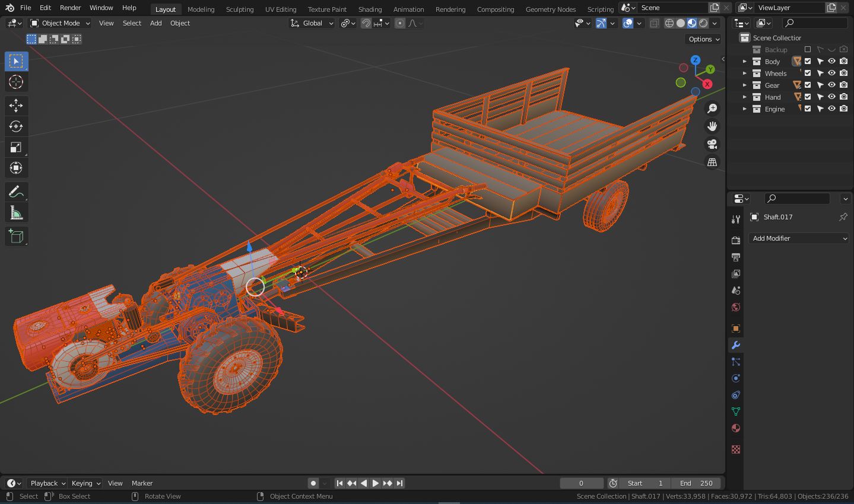854x504 pixels.
Task: Open the Material properties tab
Action: click(x=736, y=428)
